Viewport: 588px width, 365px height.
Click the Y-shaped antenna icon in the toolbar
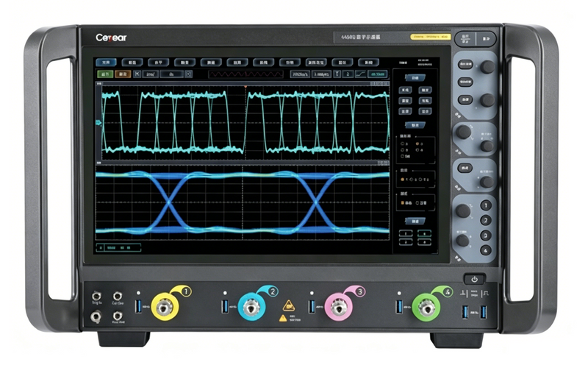(x=337, y=74)
